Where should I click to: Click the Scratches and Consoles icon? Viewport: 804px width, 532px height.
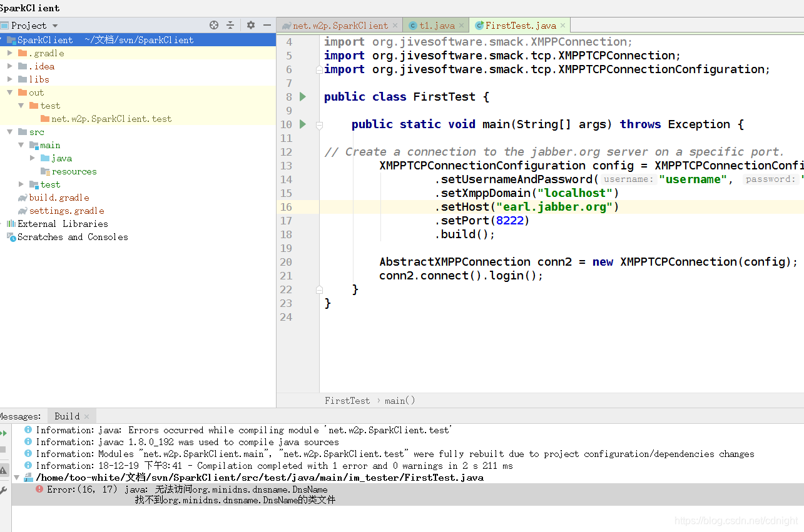coord(11,237)
